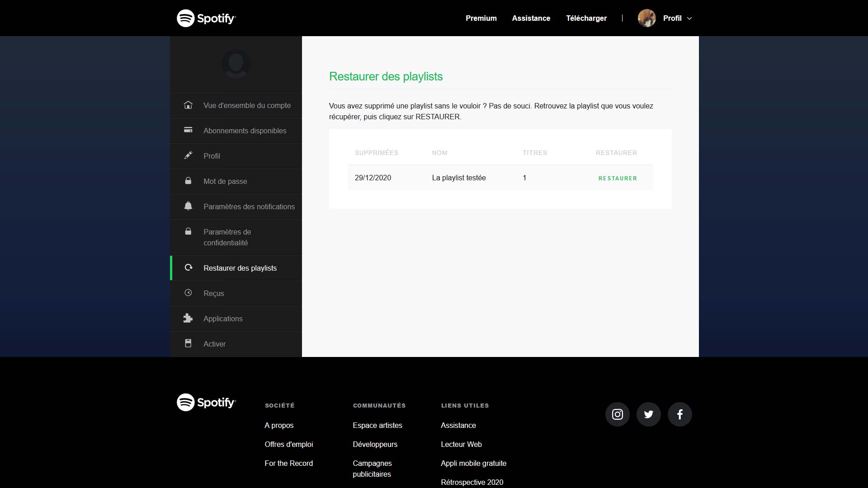The height and width of the screenshot is (488, 868).
Task: Open the Appli mobile gratuite link
Action: pos(474,463)
